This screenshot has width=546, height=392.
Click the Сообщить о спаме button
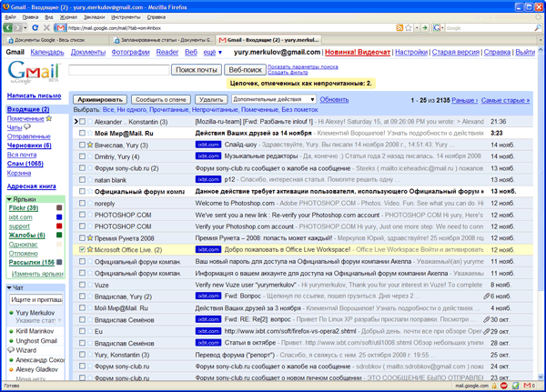coord(161,99)
